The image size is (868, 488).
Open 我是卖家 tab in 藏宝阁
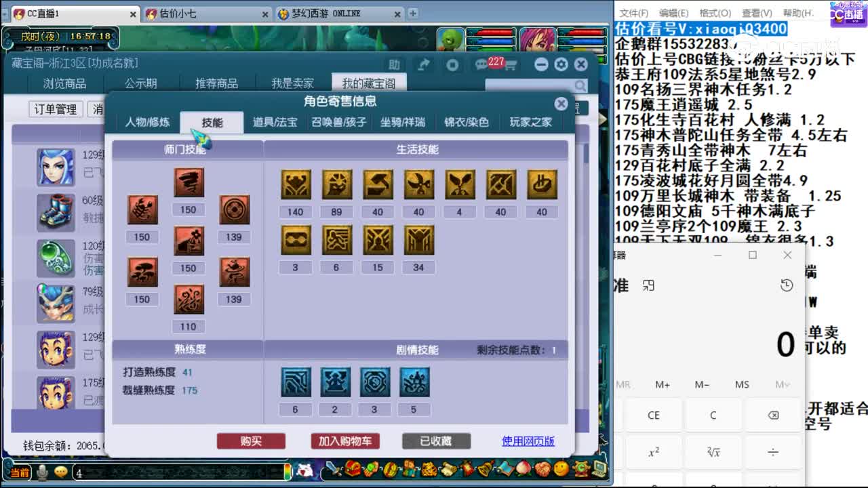point(292,83)
